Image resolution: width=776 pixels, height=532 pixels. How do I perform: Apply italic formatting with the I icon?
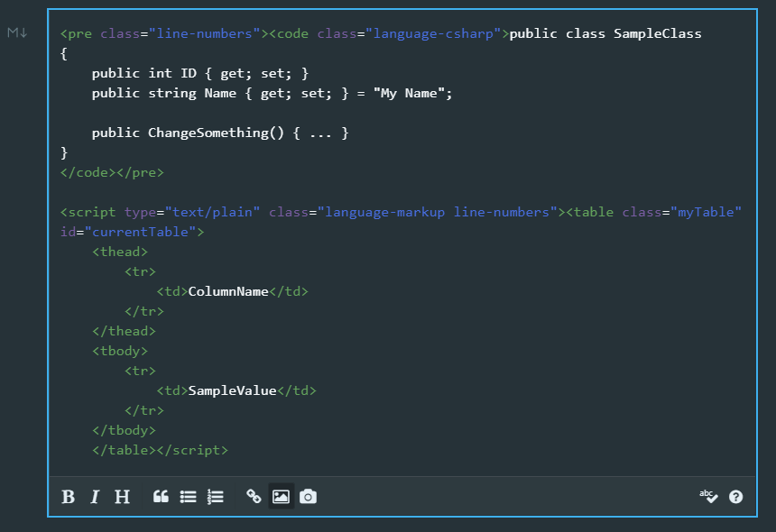(95, 497)
